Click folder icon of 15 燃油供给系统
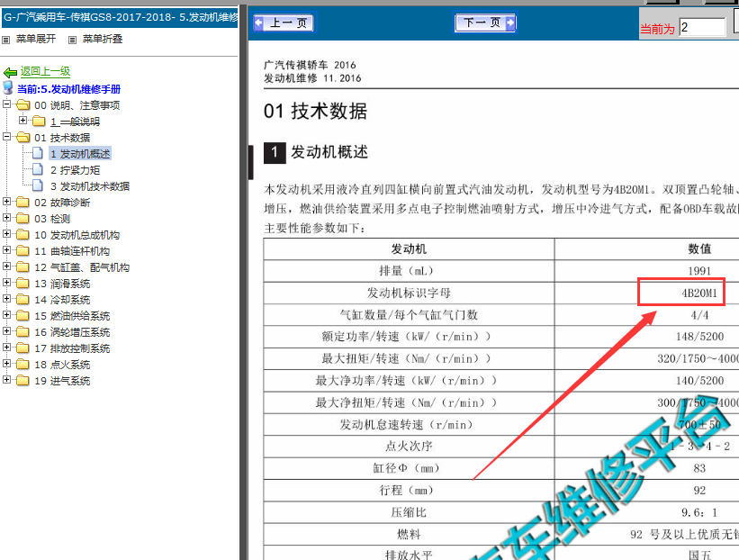This screenshot has height=560, width=739. point(23,315)
